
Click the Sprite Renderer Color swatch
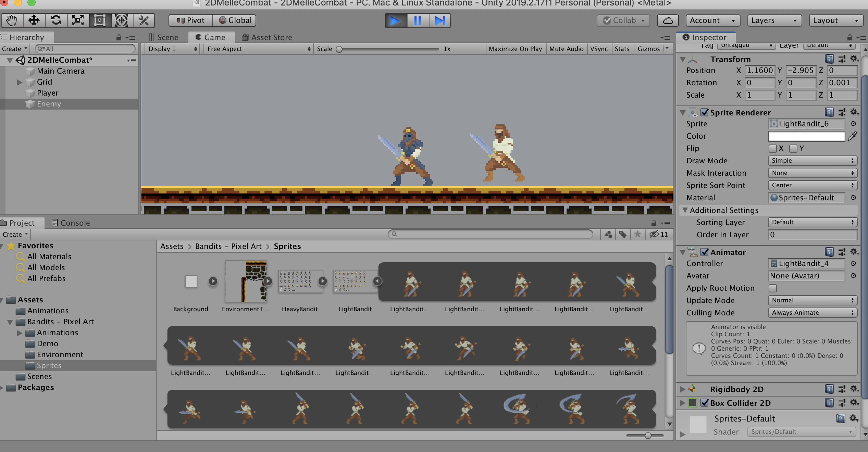(x=806, y=136)
